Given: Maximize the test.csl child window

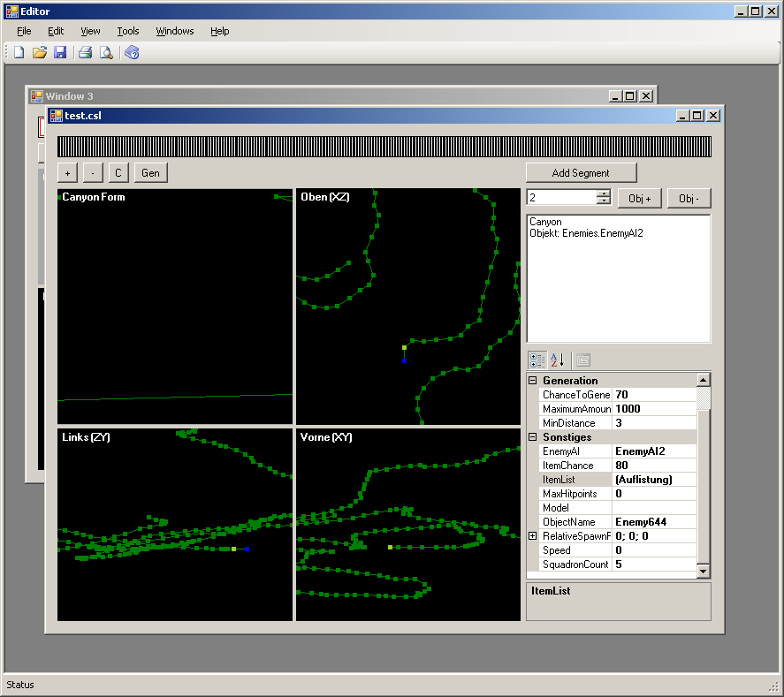Looking at the screenshot, I should click(x=697, y=116).
